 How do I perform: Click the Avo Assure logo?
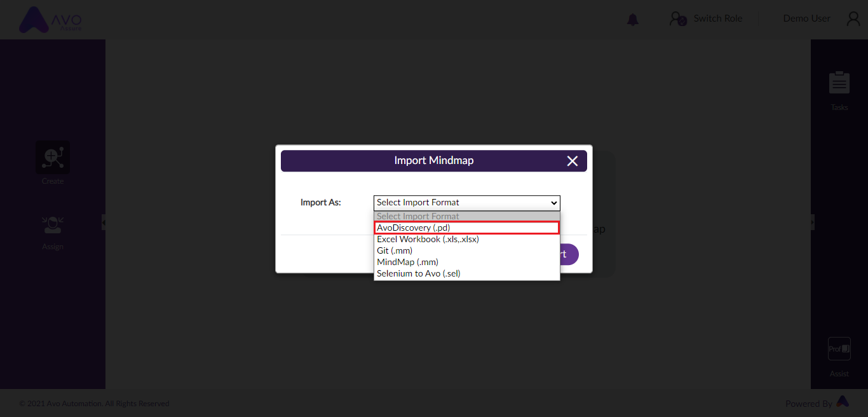(50, 20)
